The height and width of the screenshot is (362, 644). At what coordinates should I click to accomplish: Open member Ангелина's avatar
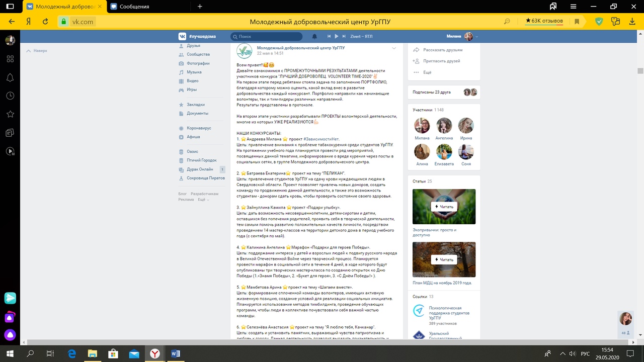click(444, 125)
